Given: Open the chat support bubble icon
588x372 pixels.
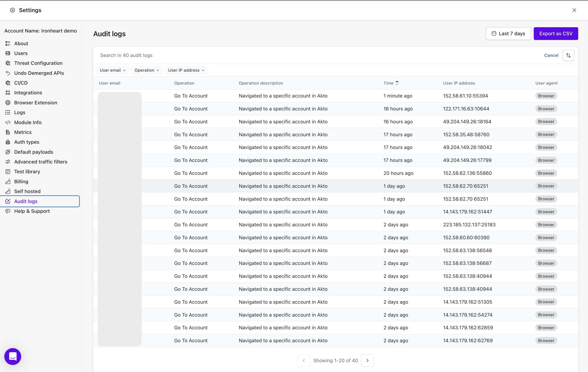Looking at the screenshot, I should pos(13,356).
